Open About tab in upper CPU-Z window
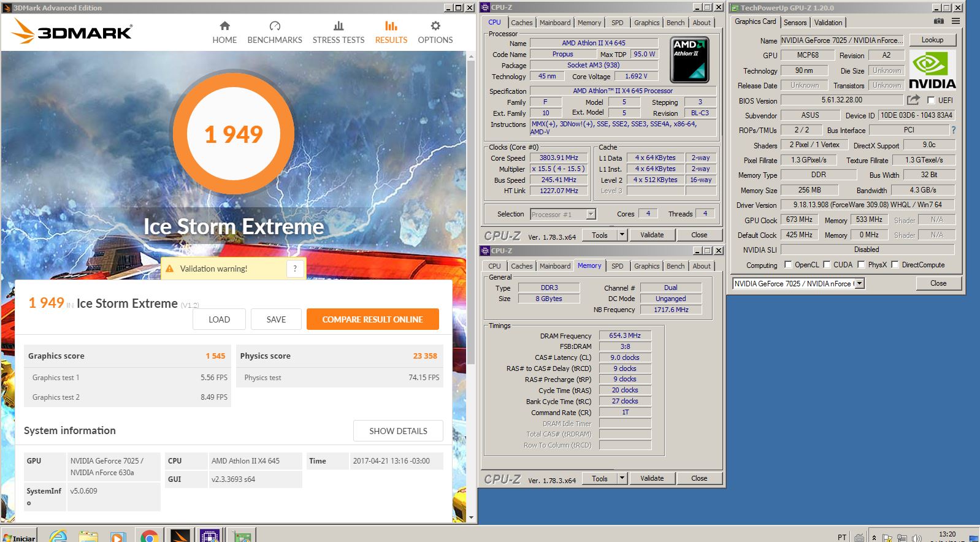 702,23
